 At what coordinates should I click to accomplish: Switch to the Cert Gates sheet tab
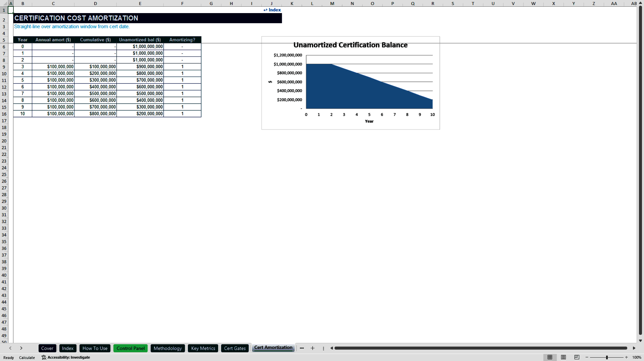[x=235, y=348]
